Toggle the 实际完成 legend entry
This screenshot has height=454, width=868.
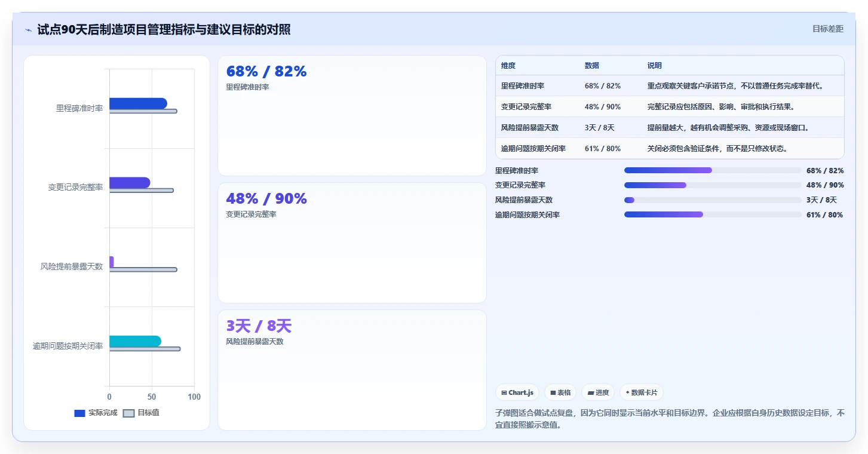point(96,413)
